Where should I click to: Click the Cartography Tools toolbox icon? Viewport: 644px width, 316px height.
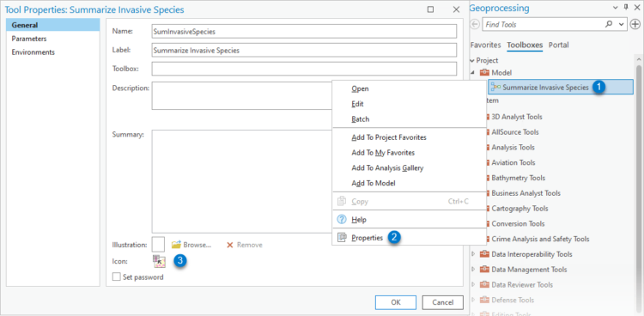coord(487,209)
